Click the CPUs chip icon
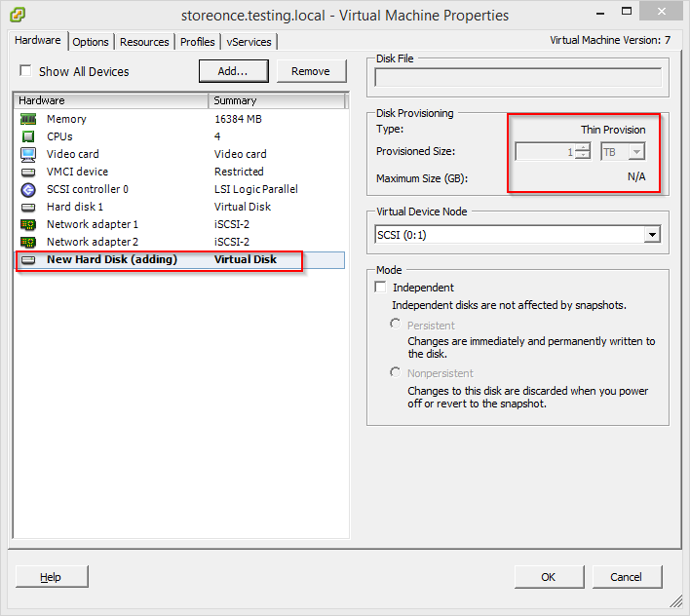Image resolution: width=690 pixels, height=616 pixels. point(28,136)
